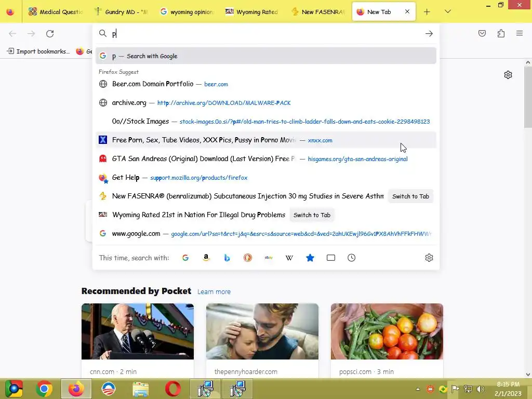Switch to the wyoming opinion Google tab
The height and width of the screenshot is (399, 532).
187,12
